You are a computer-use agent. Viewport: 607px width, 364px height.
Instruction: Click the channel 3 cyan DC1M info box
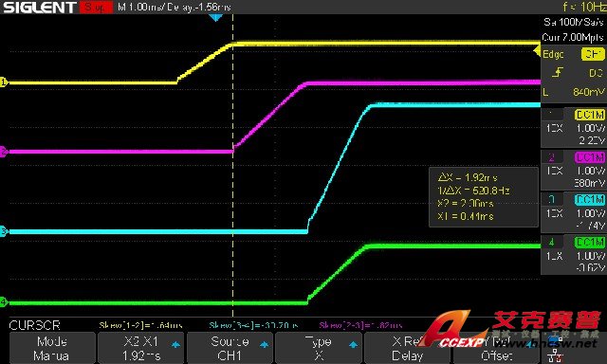(574, 214)
